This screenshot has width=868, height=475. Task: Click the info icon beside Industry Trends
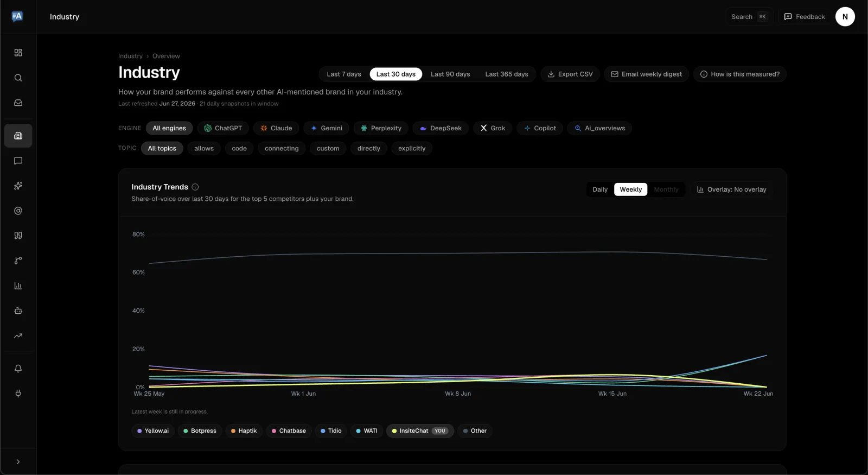point(195,187)
